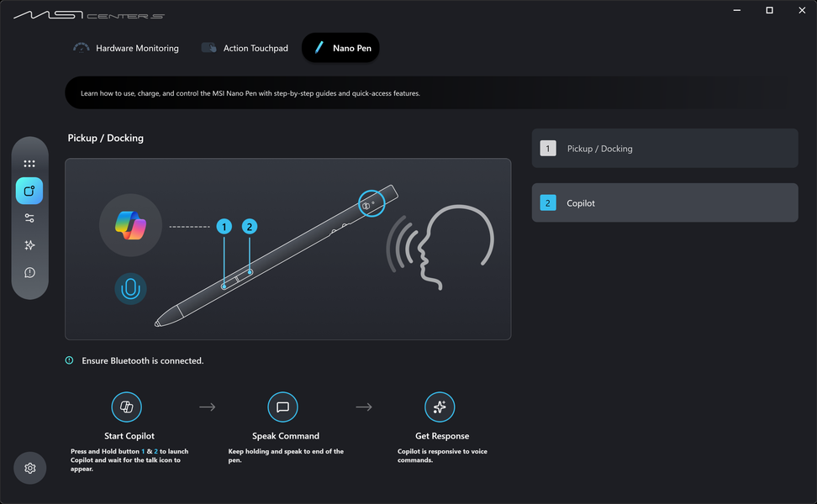The height and width of the screenshot is (504, 817).
Task: Open the settings gear button
Action: tap(29, 468)
